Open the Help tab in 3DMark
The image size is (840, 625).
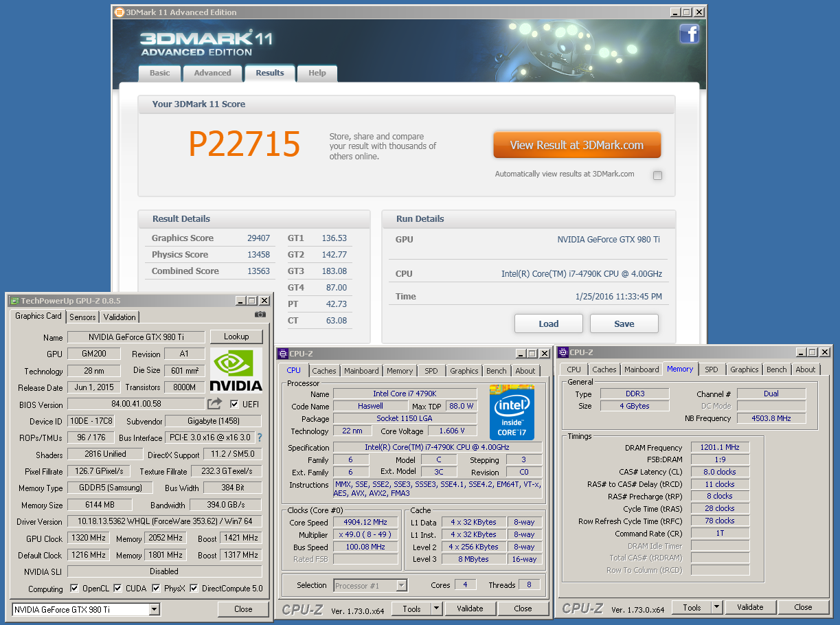317,73
